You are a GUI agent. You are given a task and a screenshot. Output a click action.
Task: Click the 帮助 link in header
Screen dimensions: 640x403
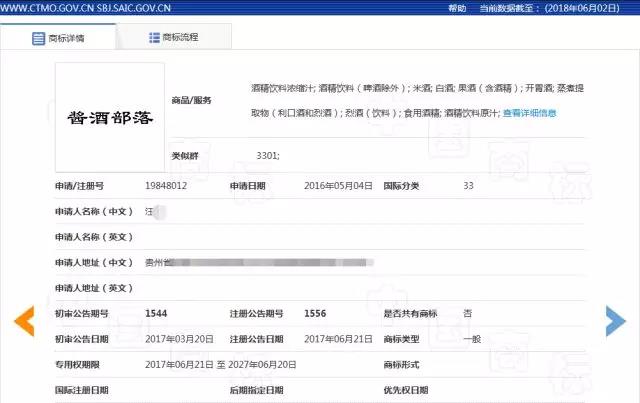[457, 8]
